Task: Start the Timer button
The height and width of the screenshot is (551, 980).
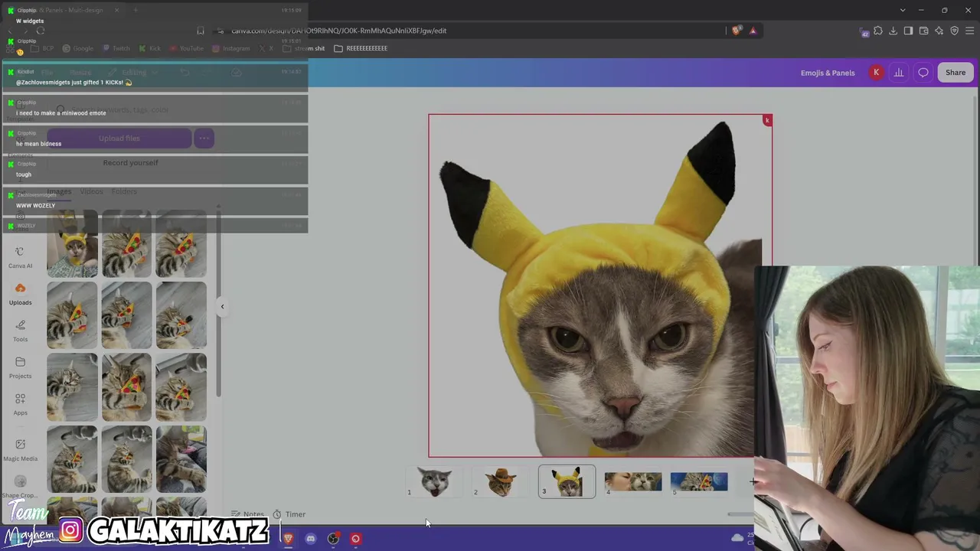Action: [289, 514]
